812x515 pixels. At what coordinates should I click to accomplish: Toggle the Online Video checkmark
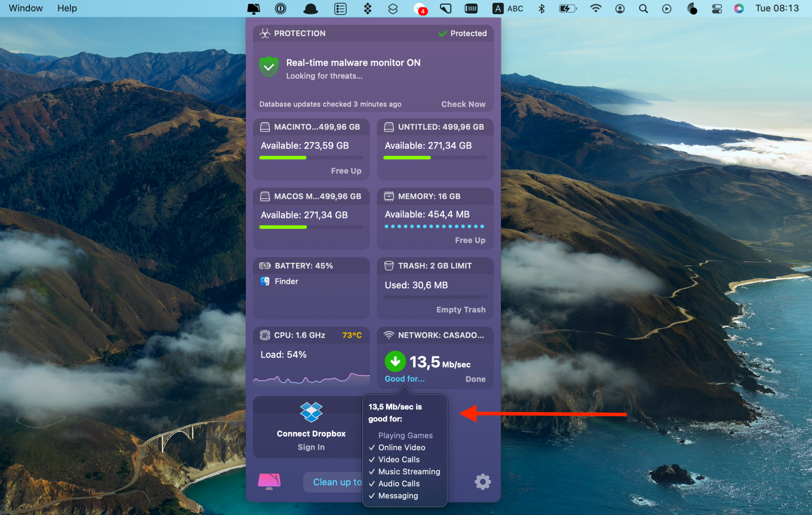click(x=372, y=447)
